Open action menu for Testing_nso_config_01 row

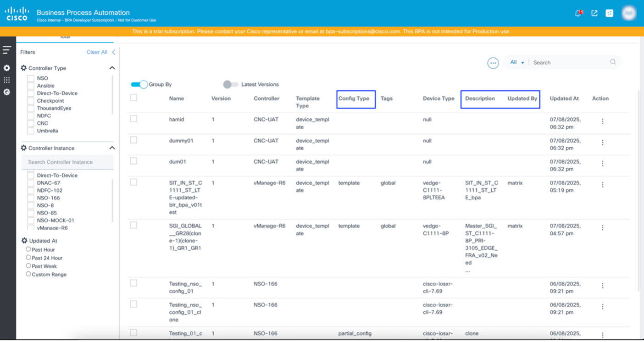(603, 286)
